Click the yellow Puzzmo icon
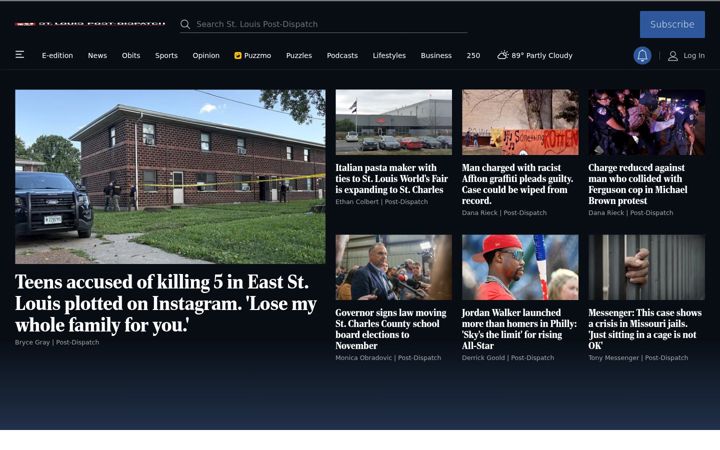 (x=238, y=56)
